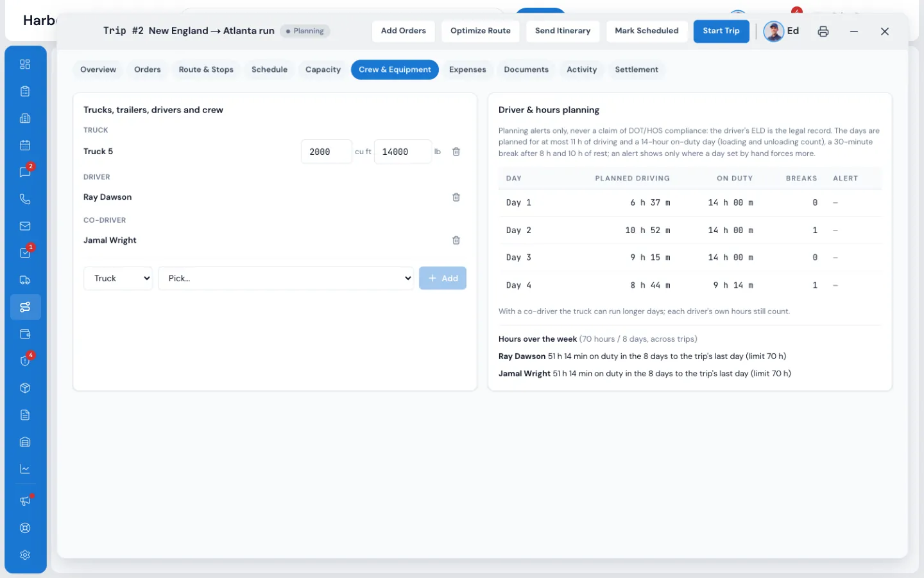
Task: Open the Ed user avatar menu
Action: tap(782, 31)
